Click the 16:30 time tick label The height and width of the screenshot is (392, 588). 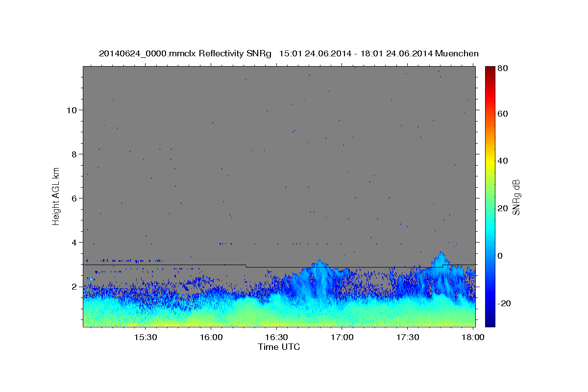click(276, 337)
